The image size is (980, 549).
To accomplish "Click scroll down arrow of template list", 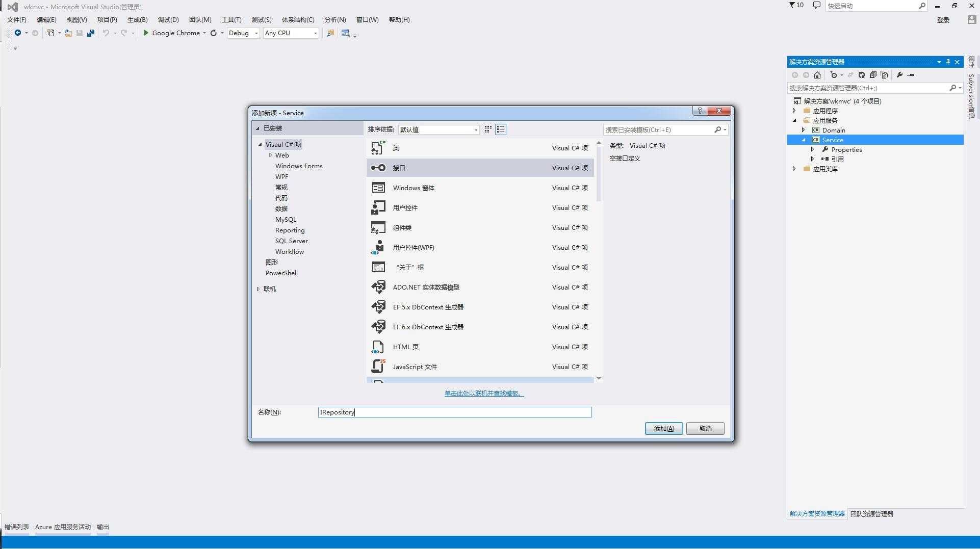I will (x=599, y=379).
